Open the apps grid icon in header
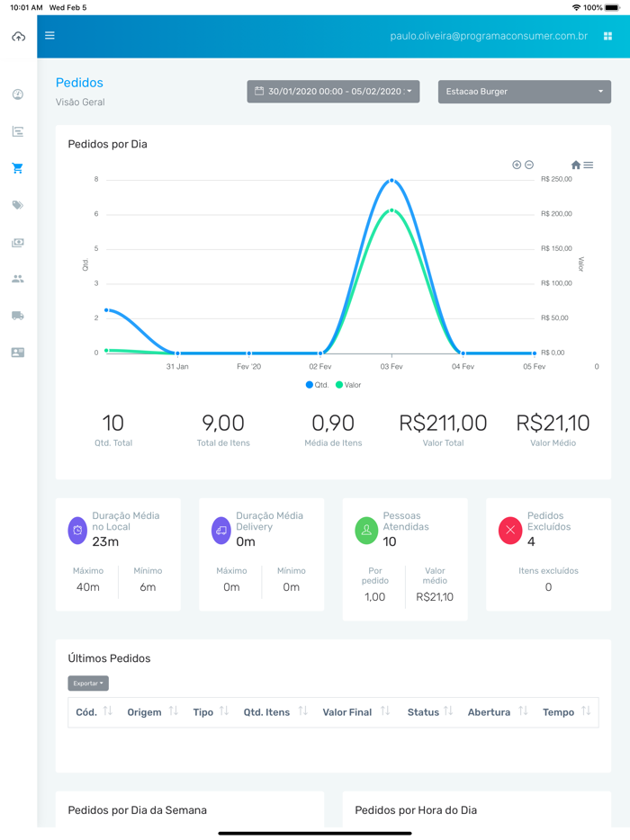This screenshot has width=630, height=840. point(607,36)
